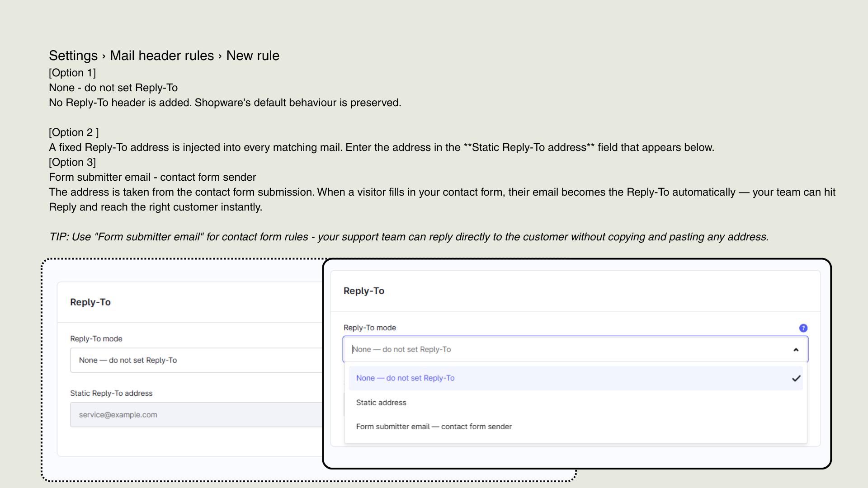The height and width of the screenshot is (488, 868).
Task: Click the "Static Reply-To address" field label
Action: pyautogui.click(x=111, y=393)
